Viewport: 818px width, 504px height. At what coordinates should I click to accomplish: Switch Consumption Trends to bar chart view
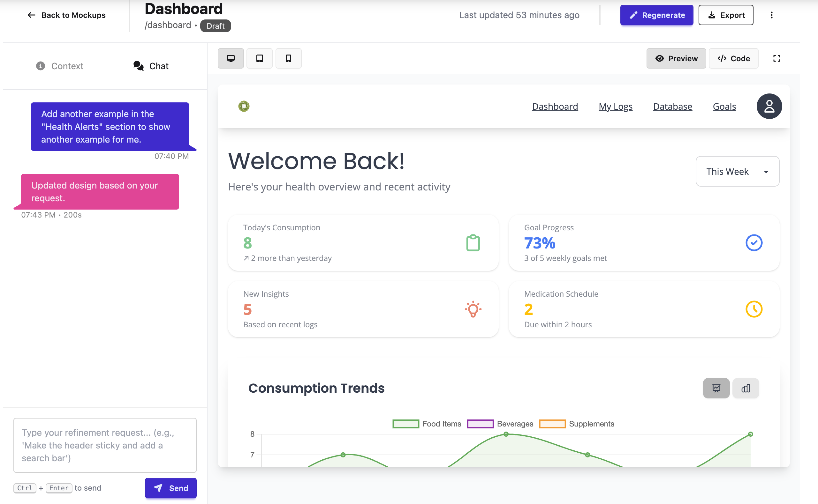click(x=746, y=388)
